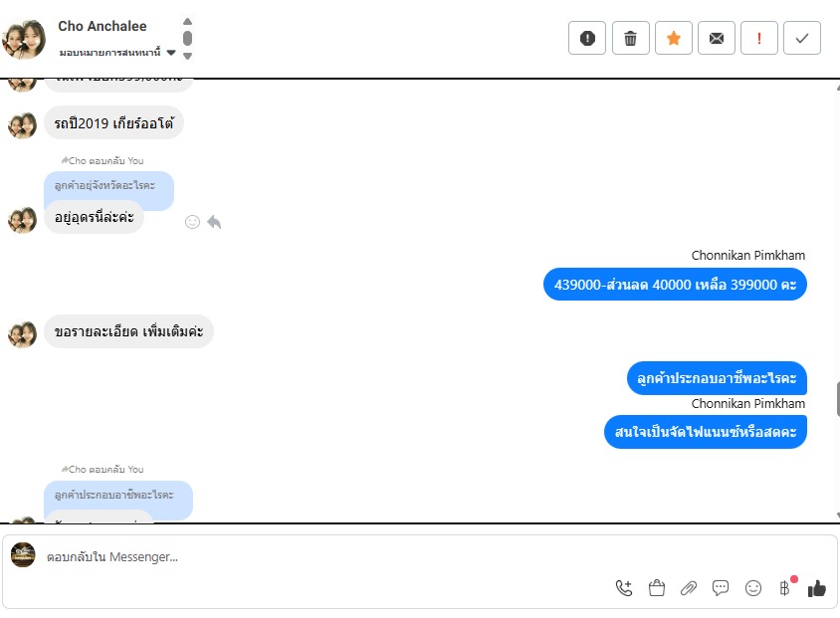
Task: Click the up arrow stepper beside Cho Anchalee
Action: 187,22
